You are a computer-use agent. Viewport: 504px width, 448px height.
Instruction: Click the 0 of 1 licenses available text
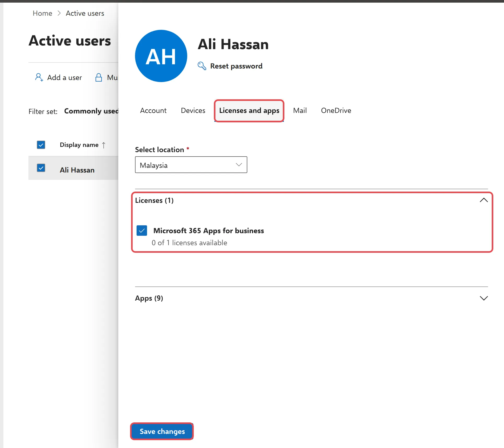click(x=189, y=243)
